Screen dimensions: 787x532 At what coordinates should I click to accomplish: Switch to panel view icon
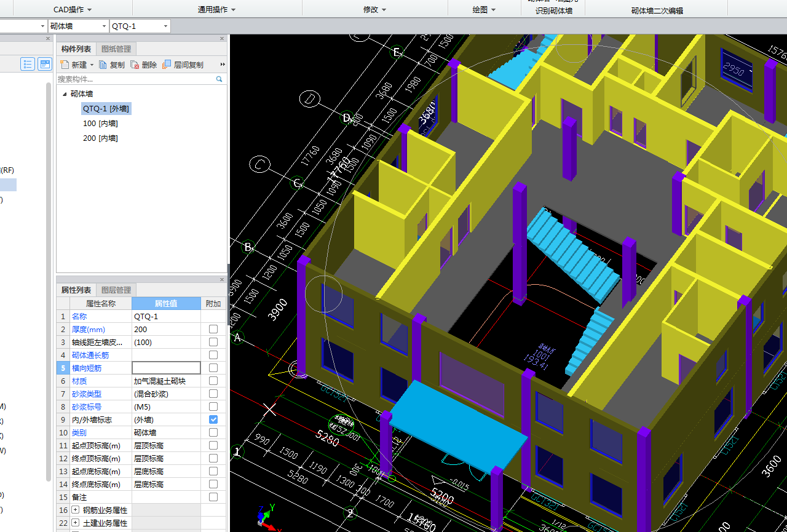(45, 64)
